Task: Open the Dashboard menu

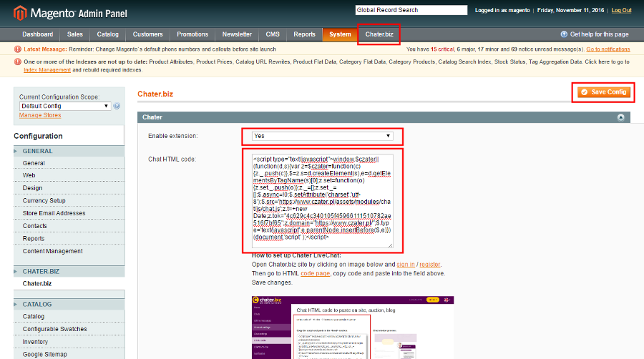Action: coord(38,34)
